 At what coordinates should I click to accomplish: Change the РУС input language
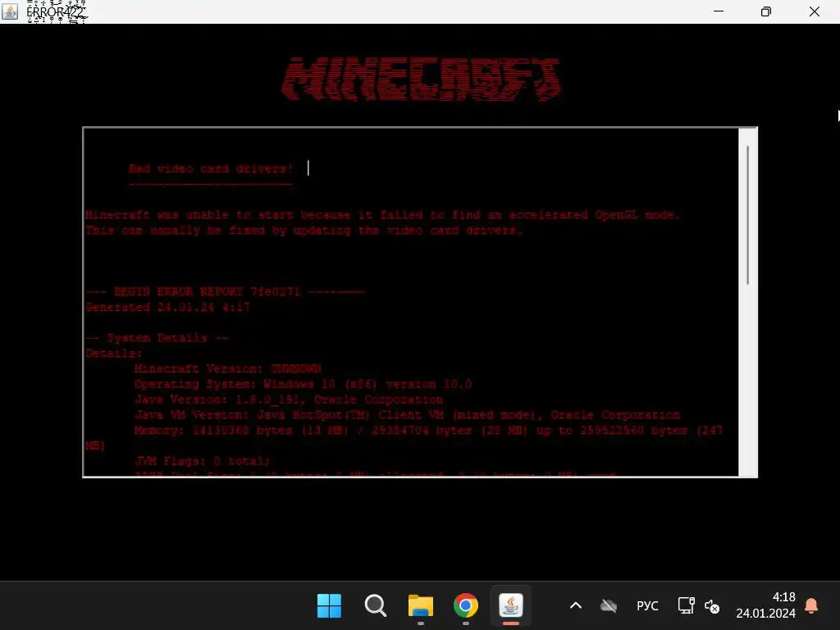click(x=647, y=606)
